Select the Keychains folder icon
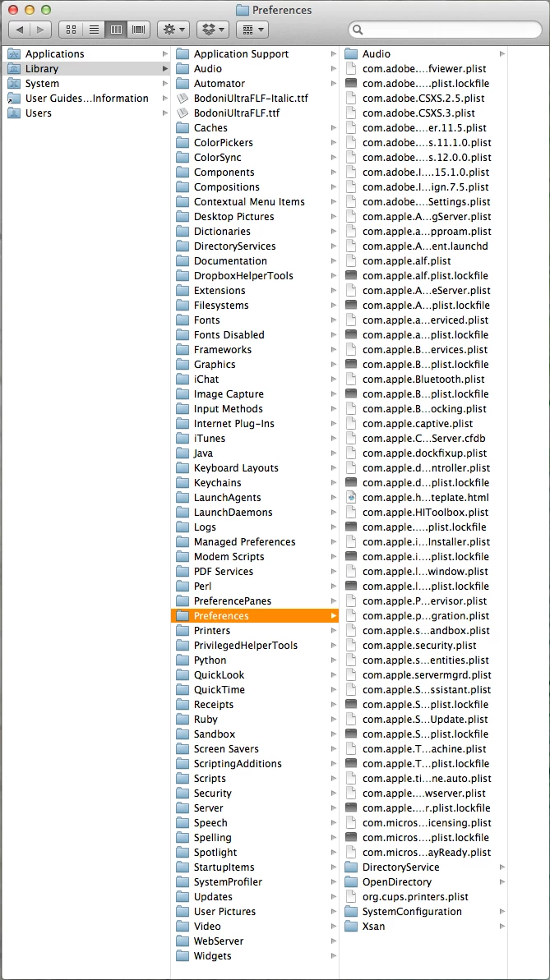This screenshot has height=980, width=550. (x=182, y=482)
